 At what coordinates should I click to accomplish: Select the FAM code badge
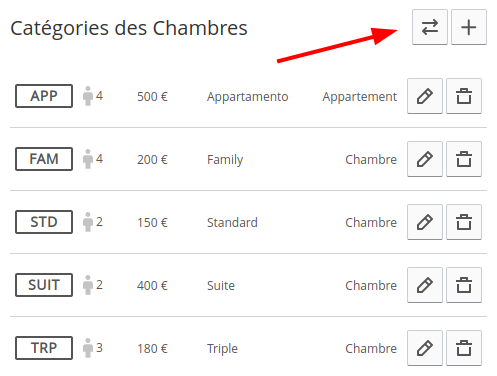pyautogui.click(x=44, y=159)
